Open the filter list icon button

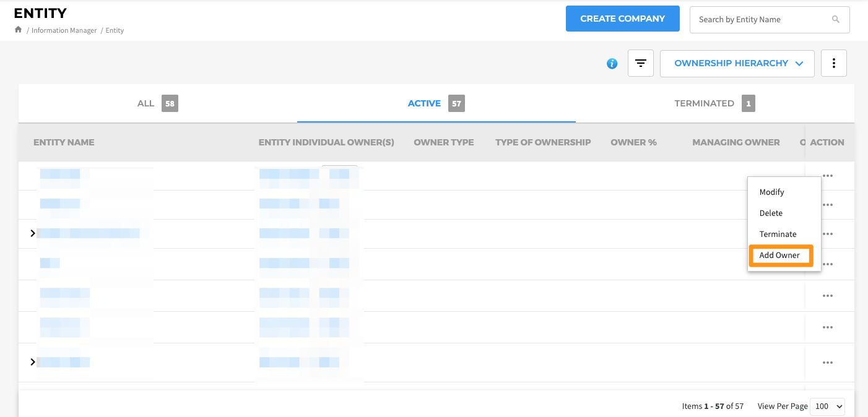641,63
